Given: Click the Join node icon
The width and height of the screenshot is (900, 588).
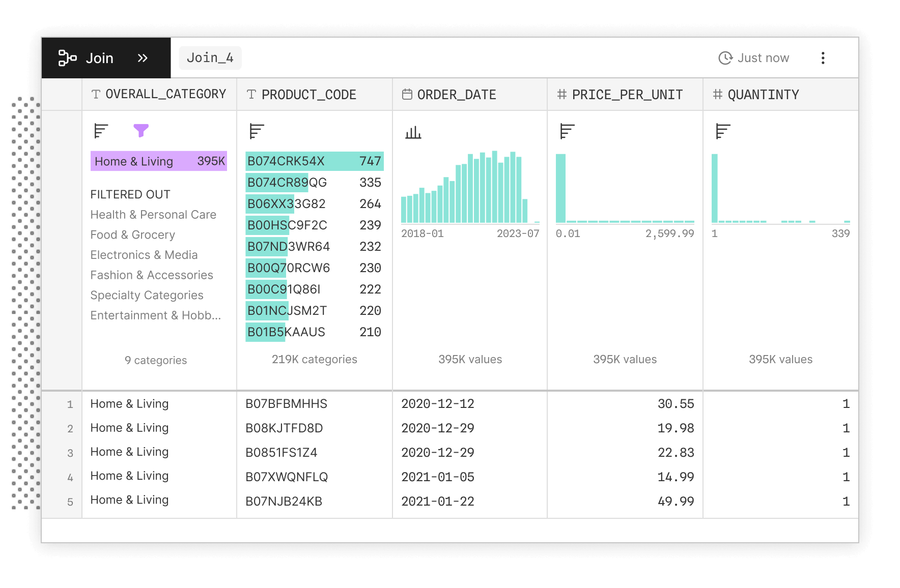Looking at the screenshot, I should click(x=67, y=58).
